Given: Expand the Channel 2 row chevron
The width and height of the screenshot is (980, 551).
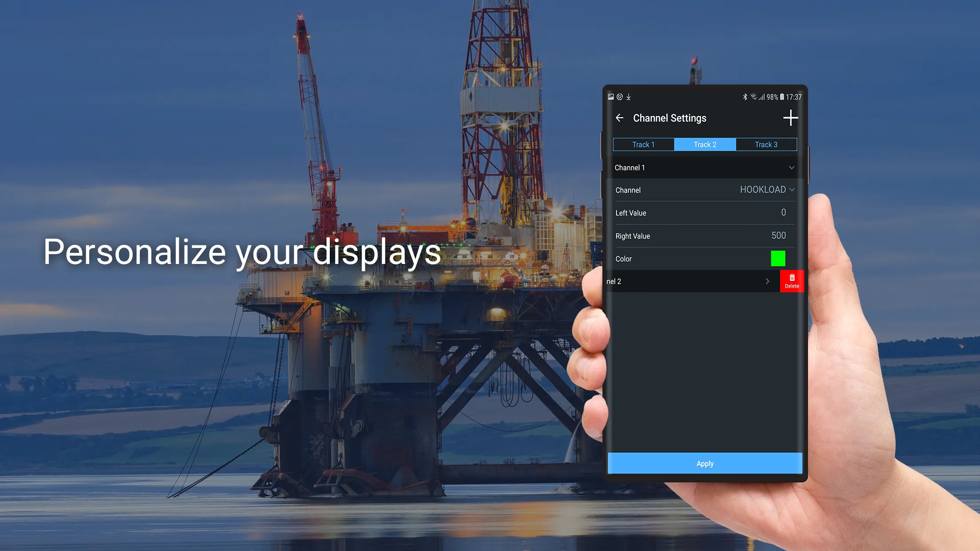Looking at the screenshot, I should [x=767, y=281].
